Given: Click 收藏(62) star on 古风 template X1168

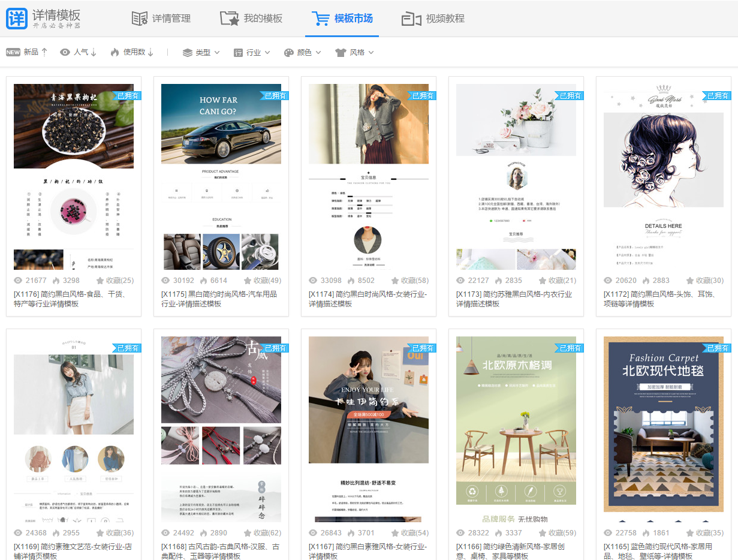Looking at the screenshot, I should coord(248,533).
